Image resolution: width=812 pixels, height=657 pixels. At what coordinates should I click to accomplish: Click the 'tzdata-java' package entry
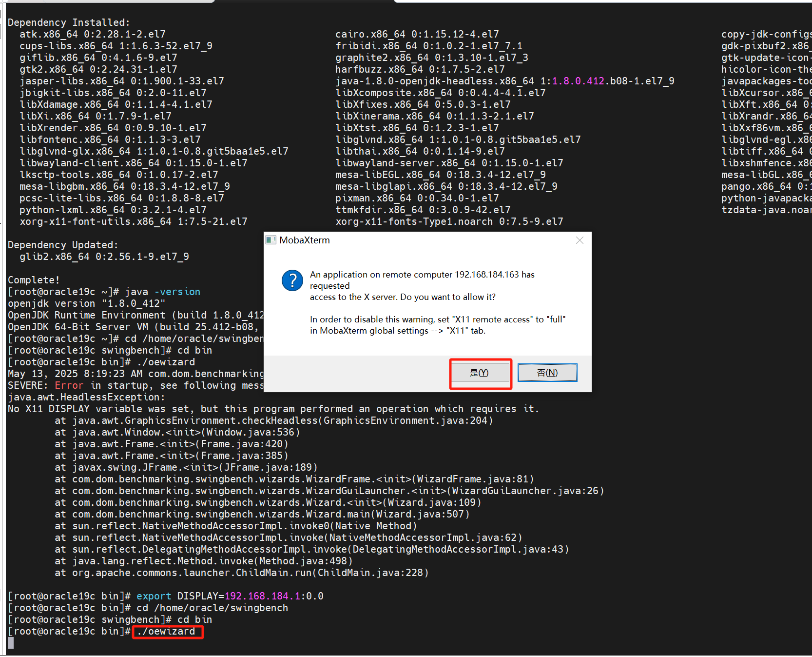pyautogui.click(x=766, y=210)
